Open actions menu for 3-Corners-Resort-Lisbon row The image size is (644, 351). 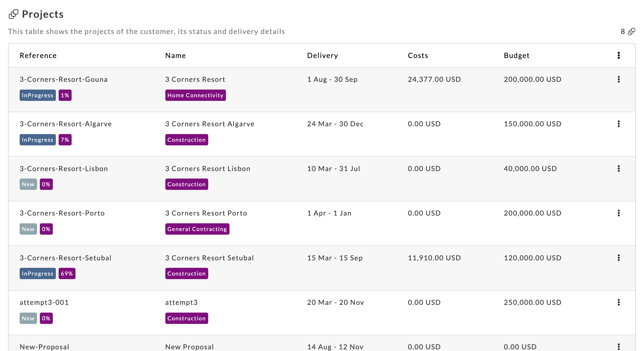point(619,169)
